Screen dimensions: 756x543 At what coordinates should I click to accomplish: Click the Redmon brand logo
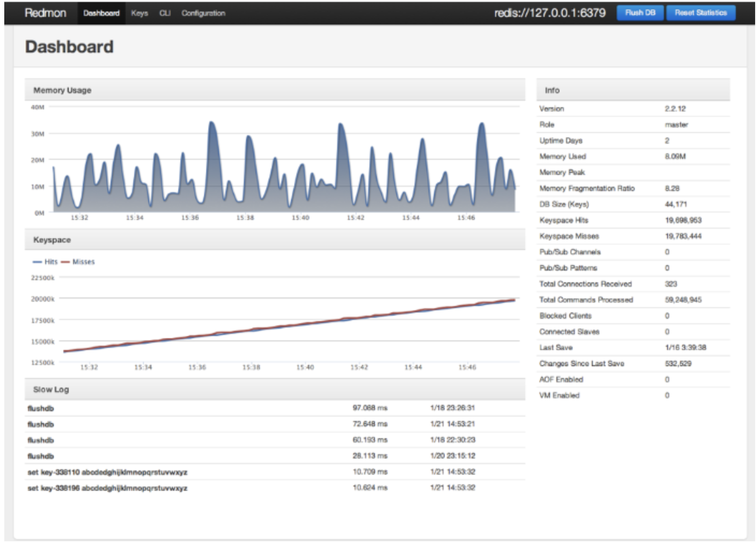45,13
